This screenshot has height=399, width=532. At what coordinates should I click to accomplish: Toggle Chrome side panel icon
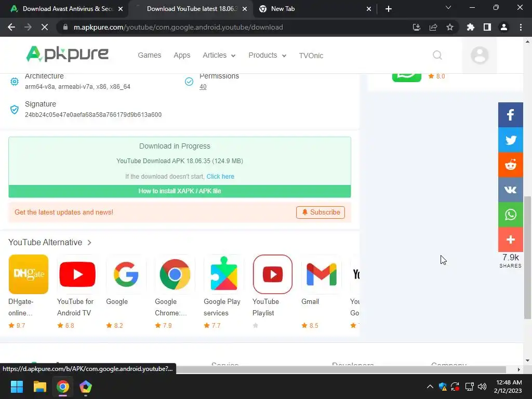click(x=487, y=27)
